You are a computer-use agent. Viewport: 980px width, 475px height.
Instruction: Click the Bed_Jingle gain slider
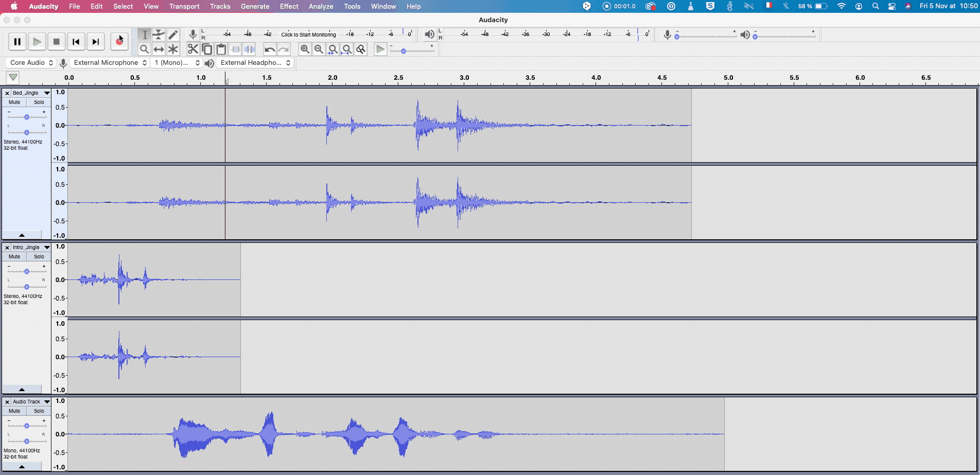26,117
